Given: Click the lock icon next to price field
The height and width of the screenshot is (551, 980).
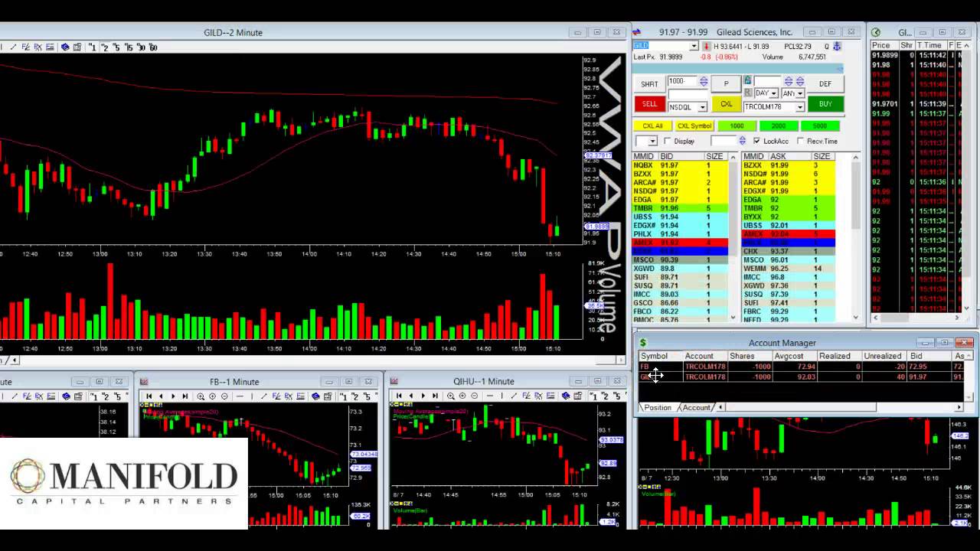Looking at the screenshot, I should pyautogui.click(x=747, y=80).
